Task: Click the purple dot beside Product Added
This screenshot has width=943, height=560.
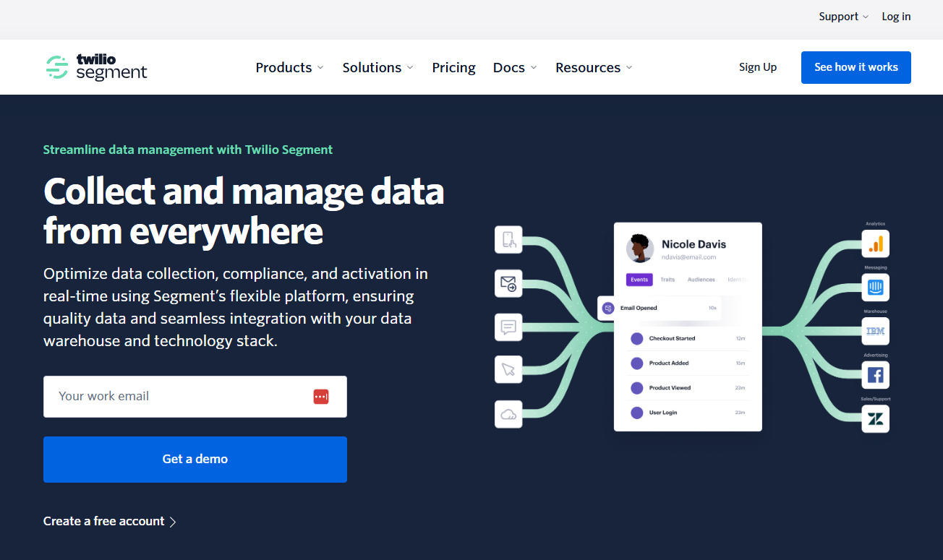Action: click(637, 363)
